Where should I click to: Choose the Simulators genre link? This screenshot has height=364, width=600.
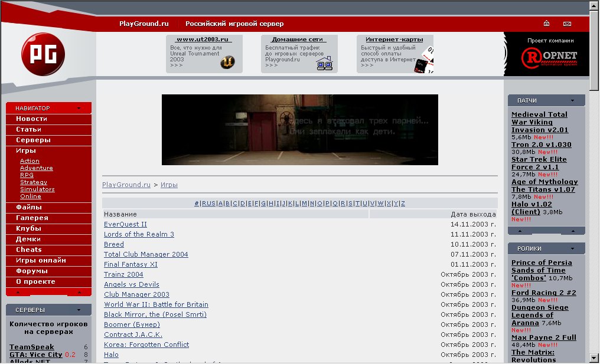click(x=37, y=189)
